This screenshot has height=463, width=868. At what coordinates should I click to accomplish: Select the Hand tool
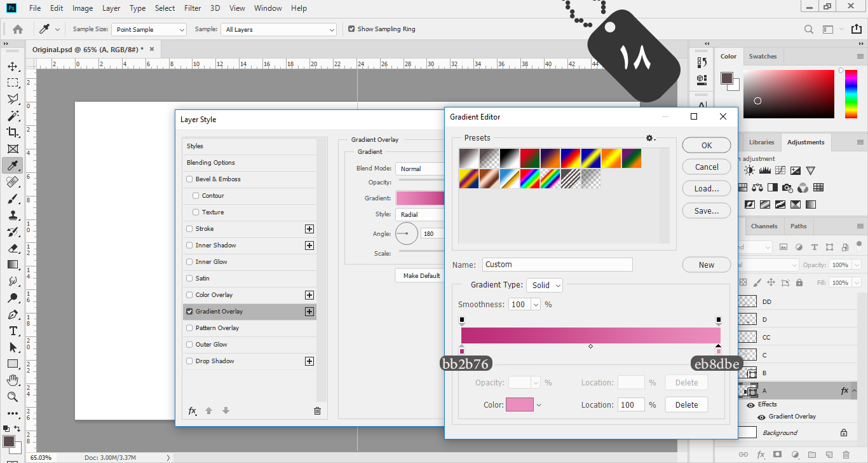[13, 380]
